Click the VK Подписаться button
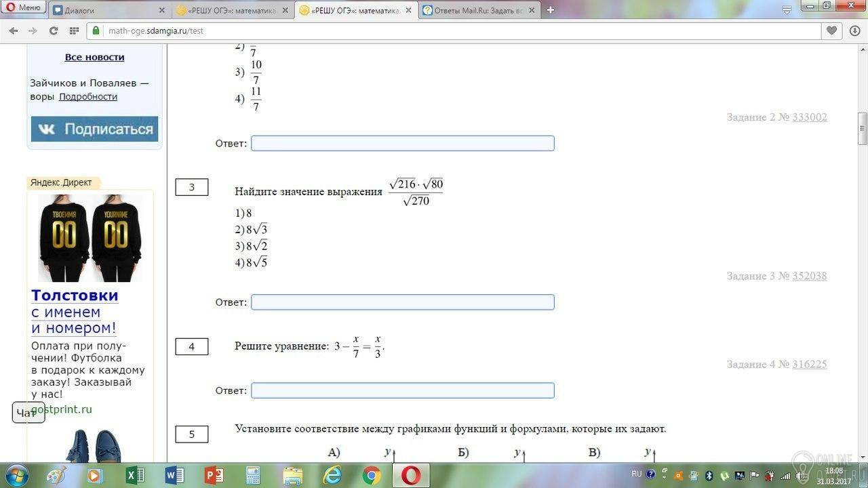 [x=94, y=129]
